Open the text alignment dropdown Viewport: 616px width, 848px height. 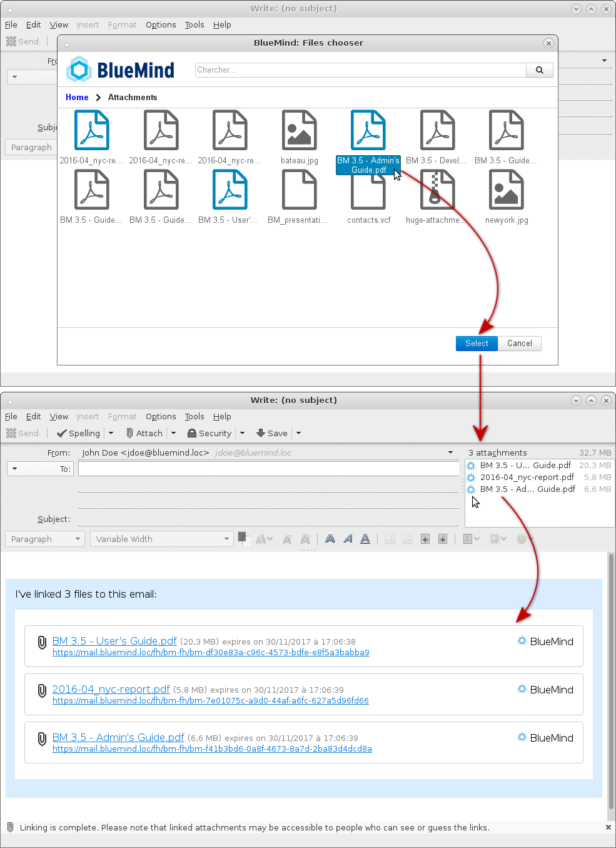(472, 539)
